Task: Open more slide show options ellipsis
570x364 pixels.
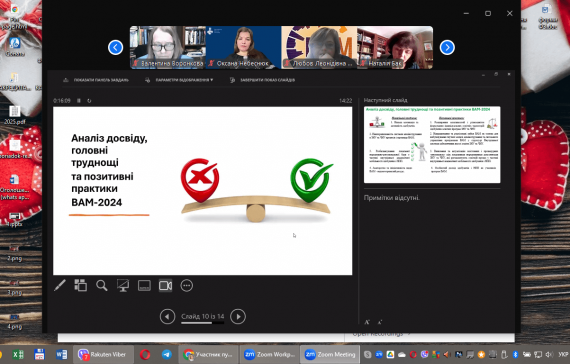Action: pyautogui.click(x=186, y=285)
